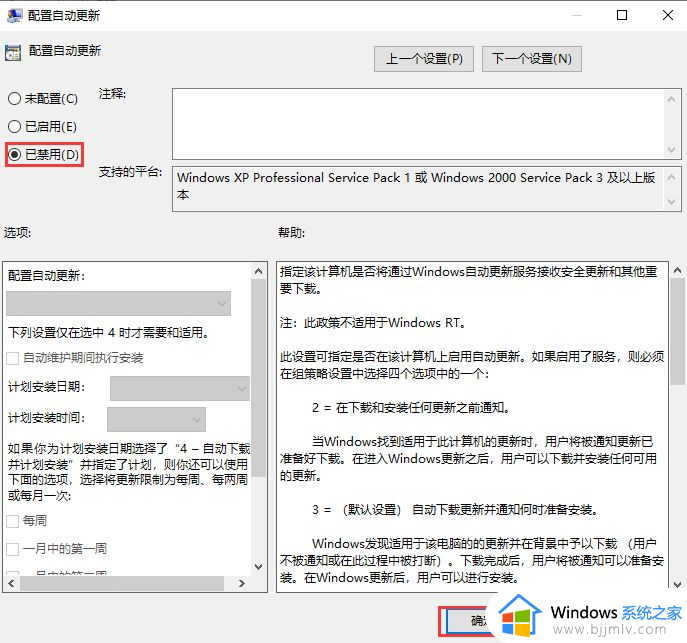Maximize the 配置自动更新 window
The image size is (687, 643).
click(622, 15)
